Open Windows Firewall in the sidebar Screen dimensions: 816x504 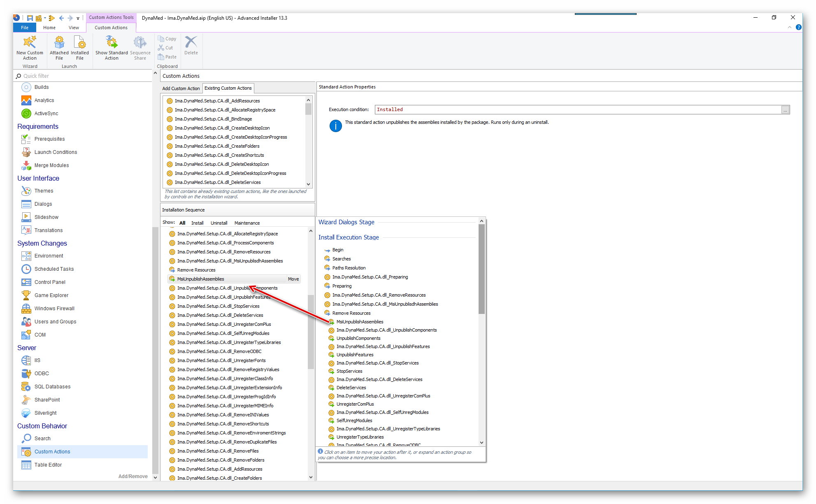[54, 309]
